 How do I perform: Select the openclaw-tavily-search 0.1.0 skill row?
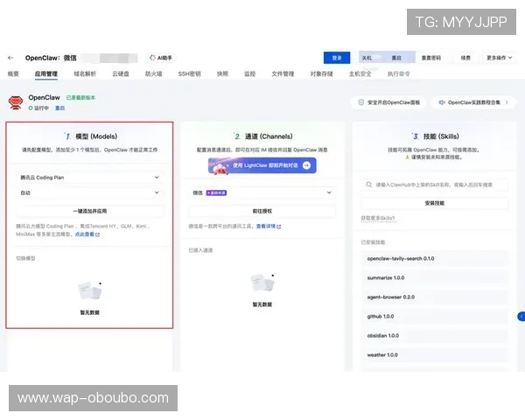click(x=435, y=259)
